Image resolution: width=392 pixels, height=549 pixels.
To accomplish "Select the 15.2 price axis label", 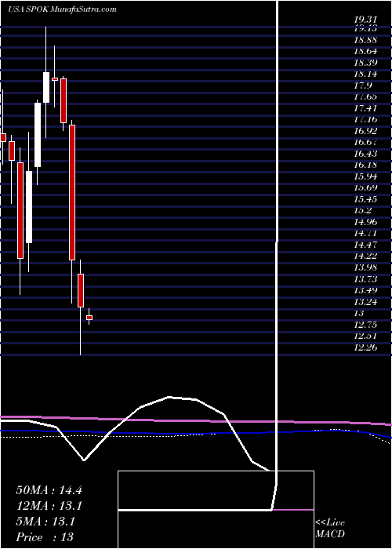I will pyautogui.click(x=362, y=211).
